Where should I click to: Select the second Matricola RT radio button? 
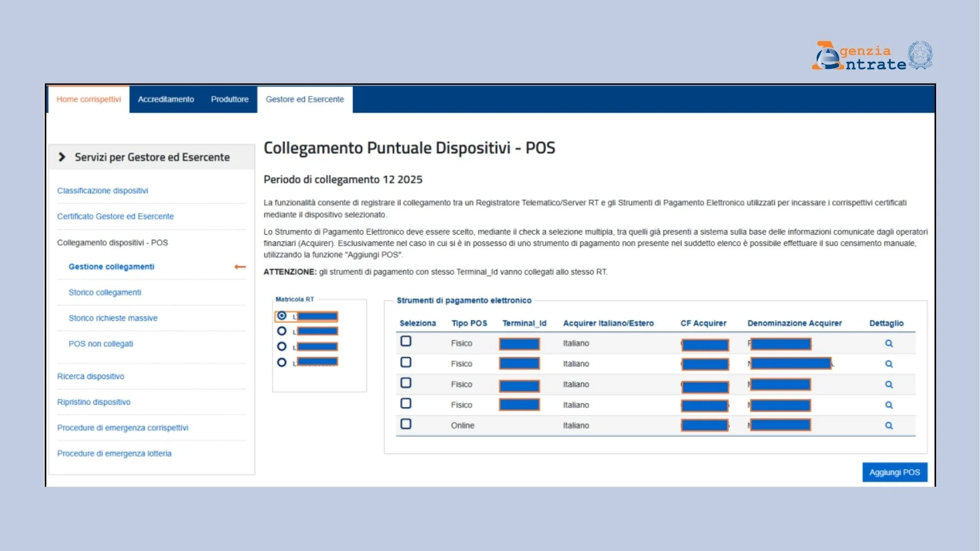(x=281, y=331)
